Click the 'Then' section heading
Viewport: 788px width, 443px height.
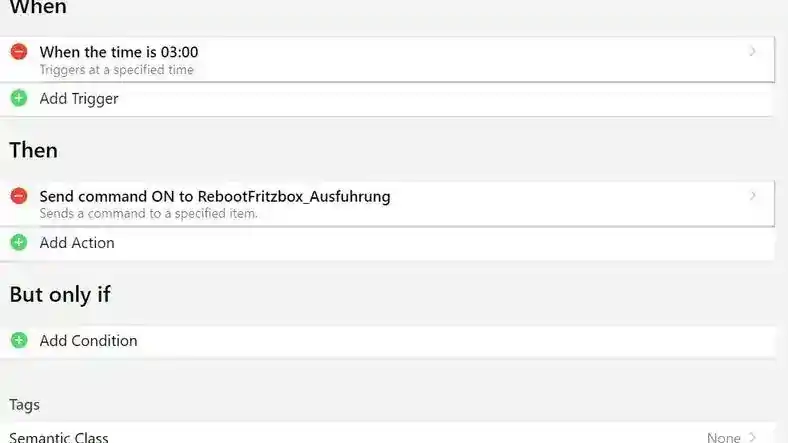coord(34,150)
